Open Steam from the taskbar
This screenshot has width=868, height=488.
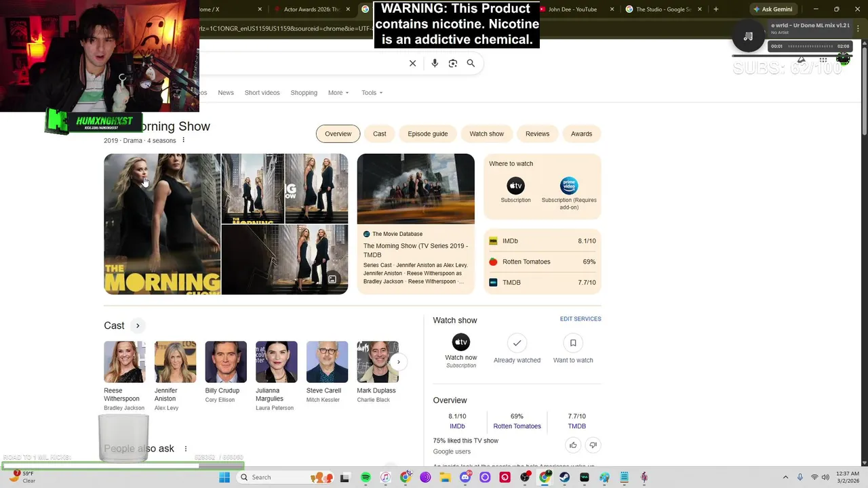[x=564, y=477]
